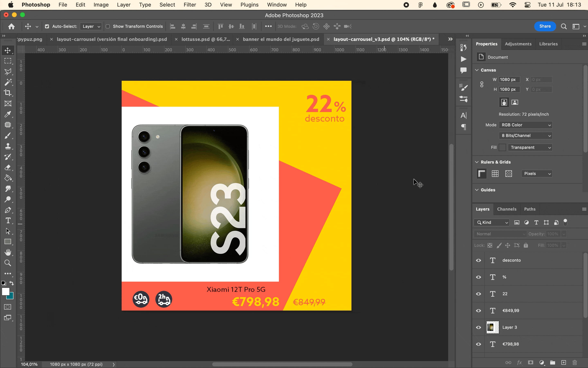Hide the % text layer
Image resolution: width=588 pixels, height=368 pixels.
point(478,277)
